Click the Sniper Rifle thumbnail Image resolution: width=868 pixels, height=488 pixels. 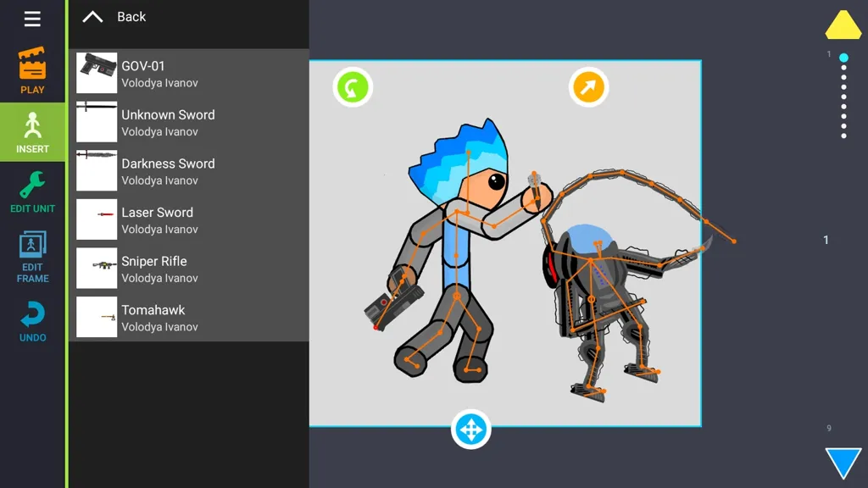point(97,269)
